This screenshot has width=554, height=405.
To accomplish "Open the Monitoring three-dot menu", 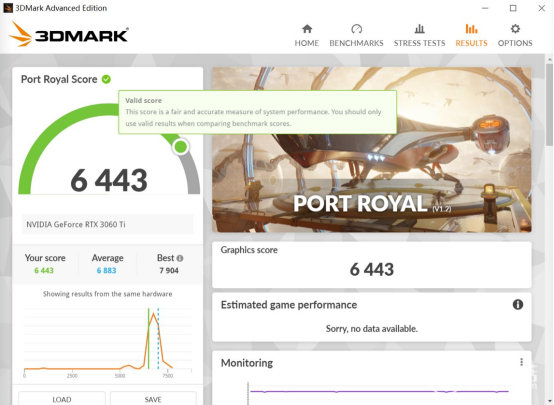I will point(521,362).
